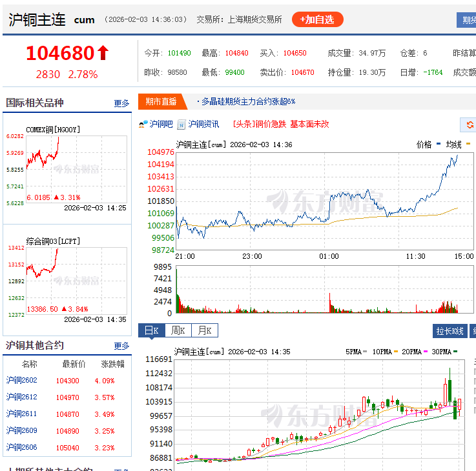
Task: Click the 沪铜2606 price 105040
Action: [x=67, y=448]
